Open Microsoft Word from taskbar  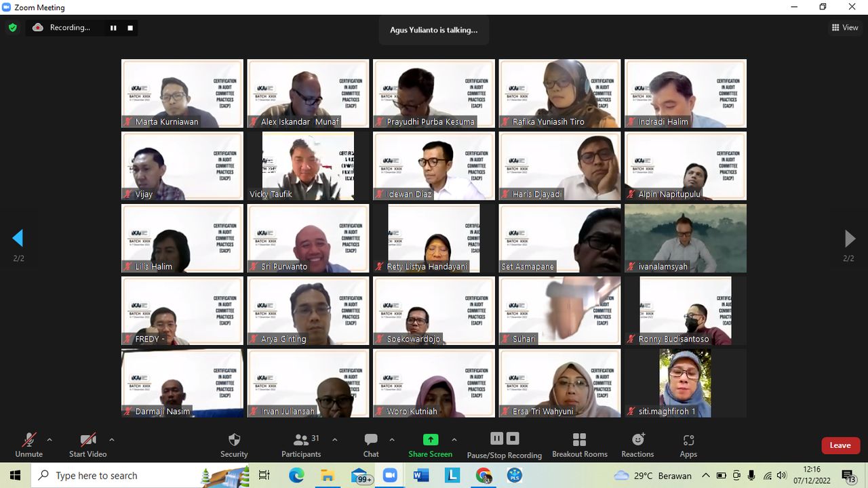421,475
